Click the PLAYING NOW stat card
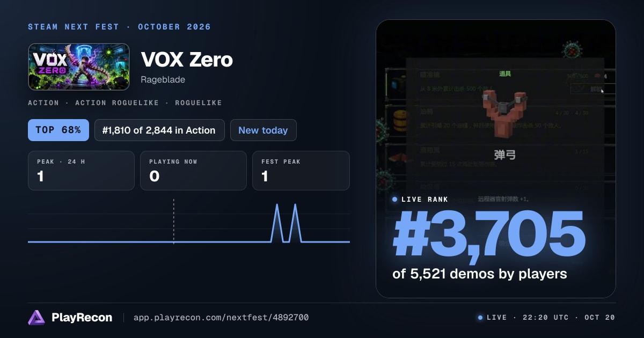 (193, 171)
